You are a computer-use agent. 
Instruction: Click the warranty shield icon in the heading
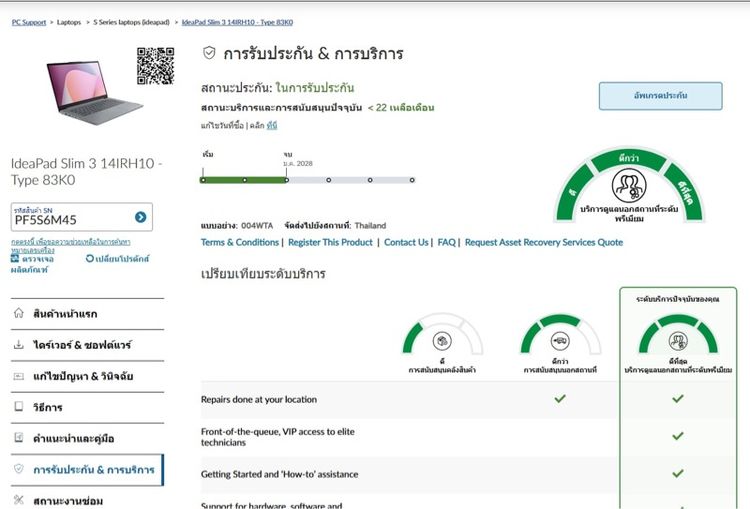[x=209, y=53]
